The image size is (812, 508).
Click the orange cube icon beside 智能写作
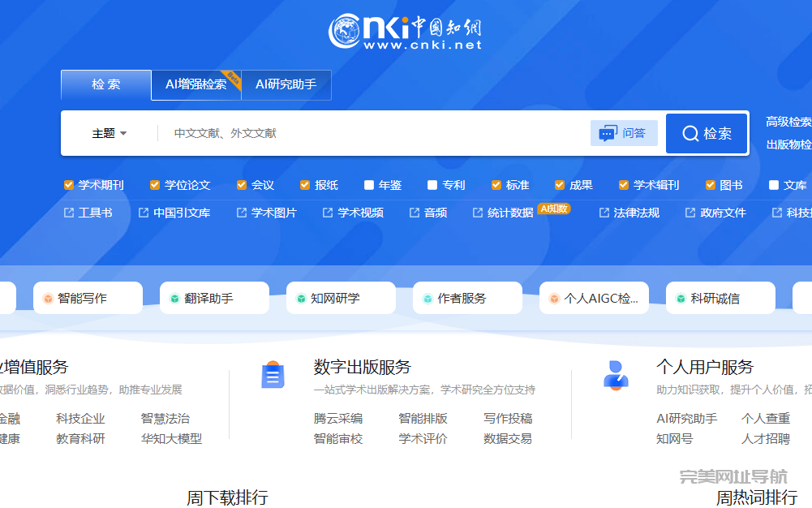48,299
